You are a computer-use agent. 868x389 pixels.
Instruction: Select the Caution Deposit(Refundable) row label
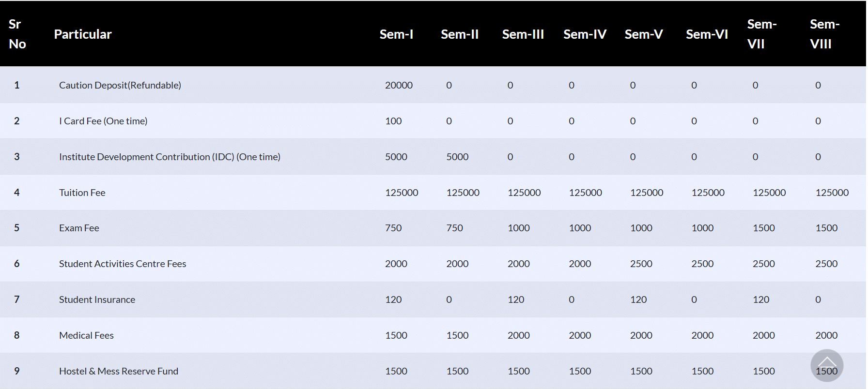[120, 85]
